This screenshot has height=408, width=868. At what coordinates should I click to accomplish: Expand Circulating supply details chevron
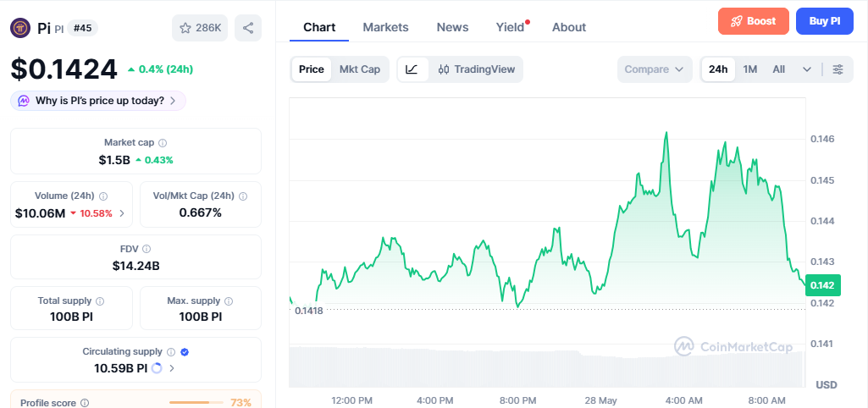point(172,367)
